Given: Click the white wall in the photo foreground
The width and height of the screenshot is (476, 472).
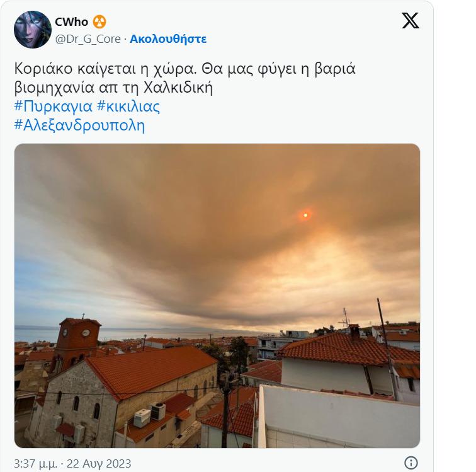Looking at the screenshot, I should coord(339,417).
